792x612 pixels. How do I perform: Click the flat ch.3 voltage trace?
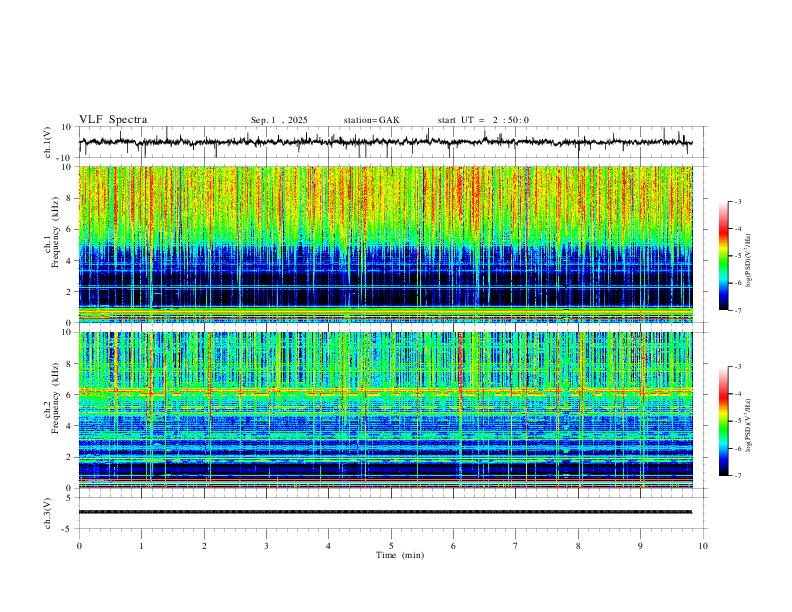point(385,512)
